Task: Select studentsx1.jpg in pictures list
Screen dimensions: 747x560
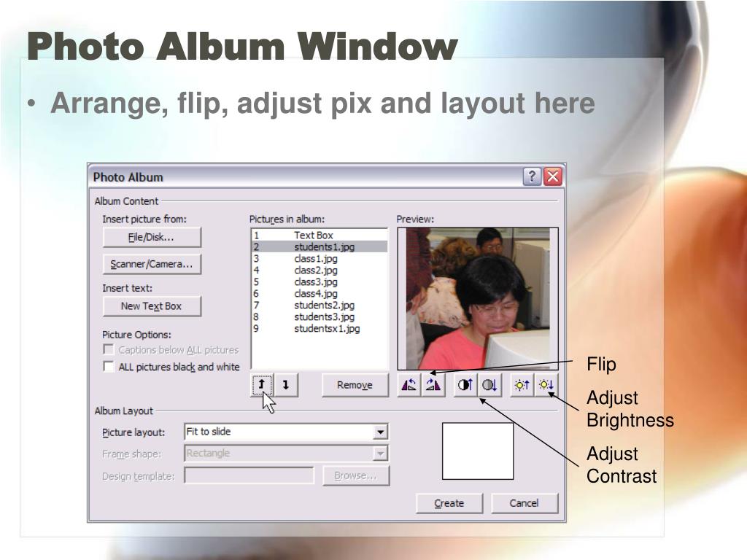Action: (x=320, y=329)
